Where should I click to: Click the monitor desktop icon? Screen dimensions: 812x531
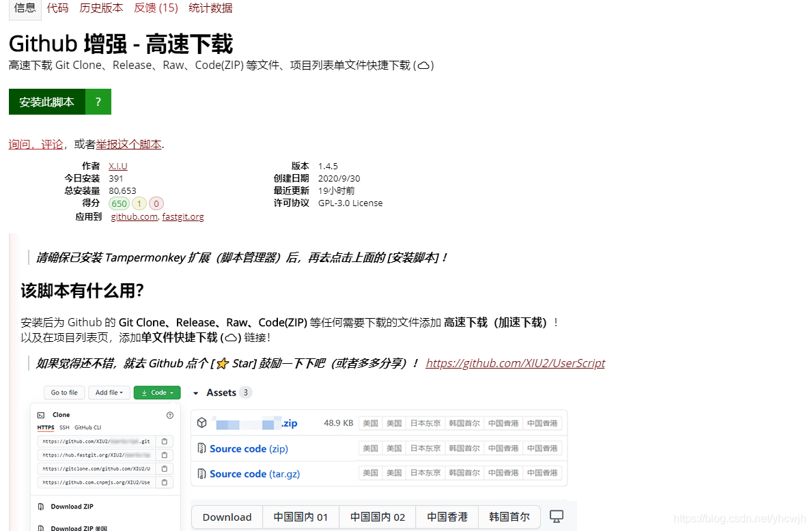[x=557, y=517]
